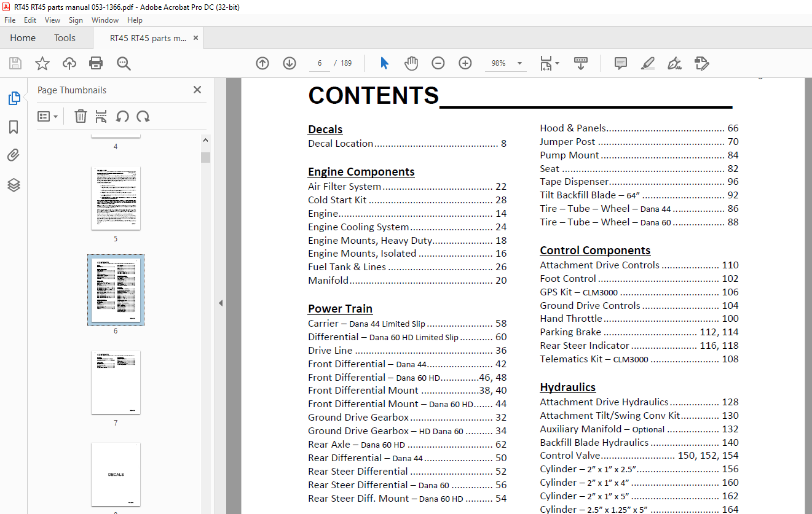The image size is (812, 514).
Task: Open the Edit menu
Action: [x=30, y=20]
